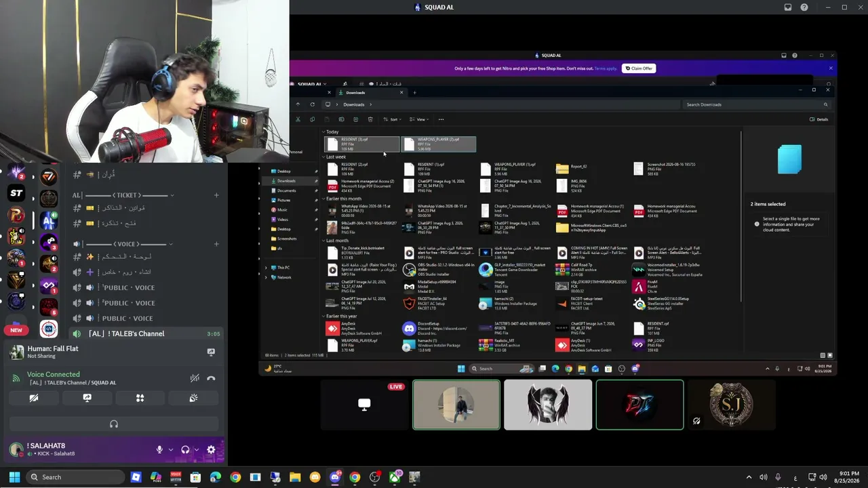Open the NEW downloads badge
The image size is (868, 488).
click(x=16, y=330)
